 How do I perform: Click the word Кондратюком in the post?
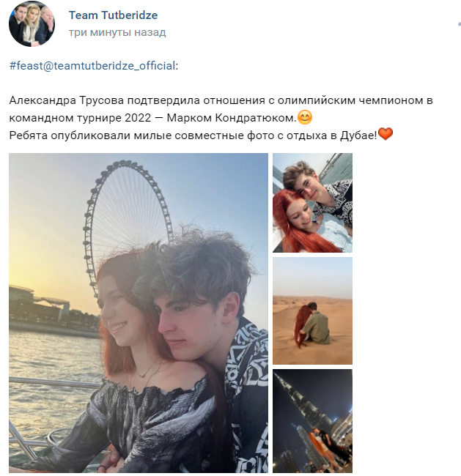[x=255, y=118]
